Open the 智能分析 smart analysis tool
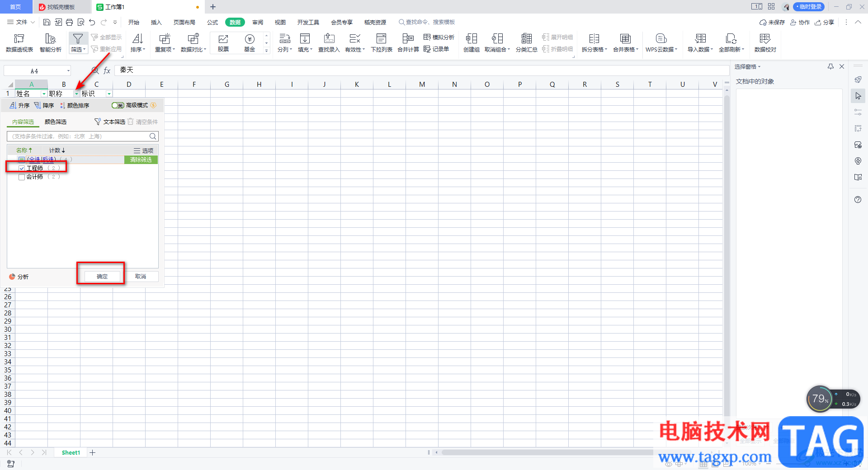Viewport: 868px width, 470px height. (x=51, y=43)
